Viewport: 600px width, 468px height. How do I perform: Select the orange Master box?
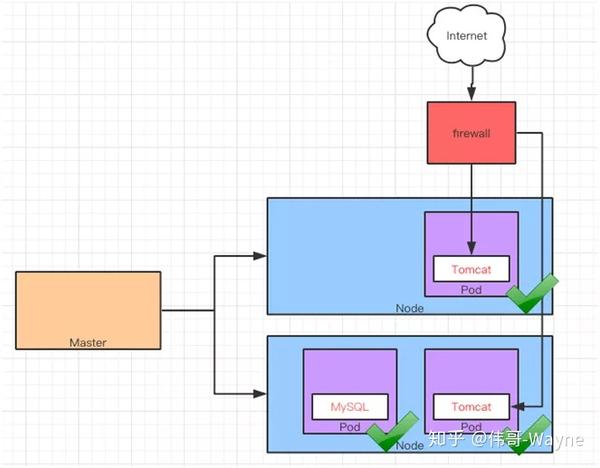coord(88,310)
